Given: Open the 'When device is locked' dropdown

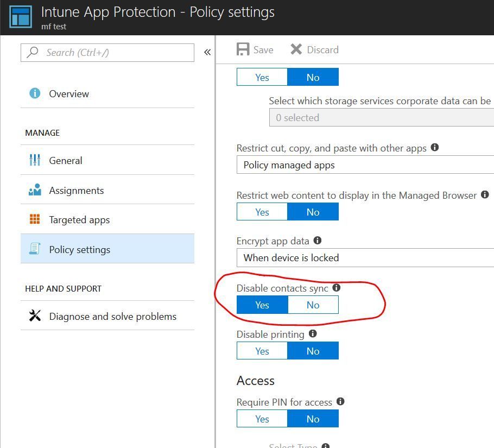Looking at the screenshot, I should 365,258.
